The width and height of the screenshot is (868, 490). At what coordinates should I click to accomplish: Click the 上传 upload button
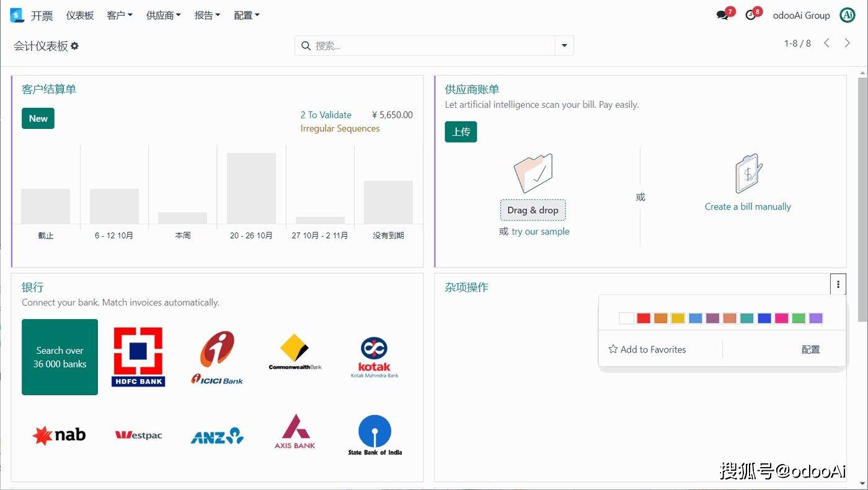(x=461, y=132)
